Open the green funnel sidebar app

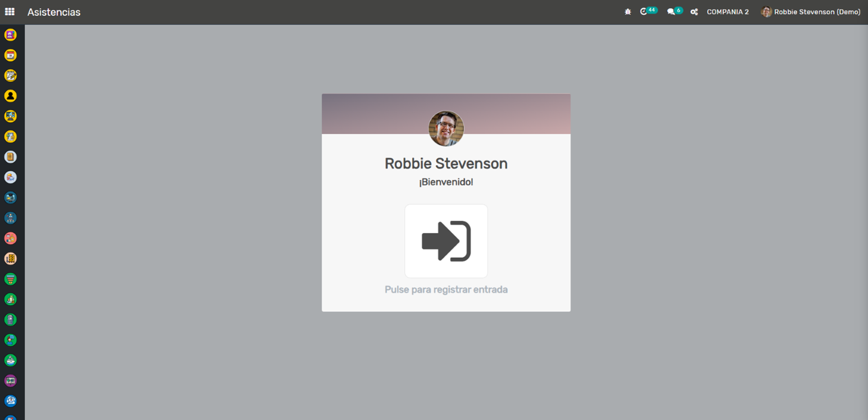[x=10, y=279]
